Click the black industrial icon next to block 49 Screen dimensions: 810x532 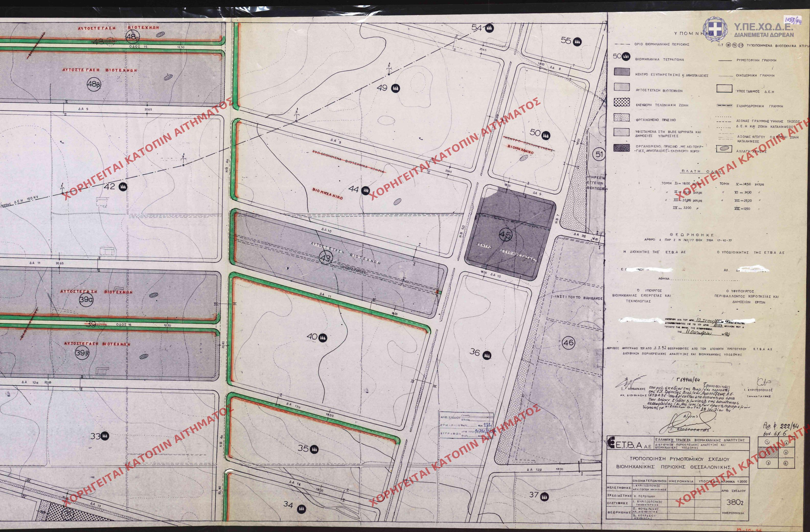pos(395,88)
